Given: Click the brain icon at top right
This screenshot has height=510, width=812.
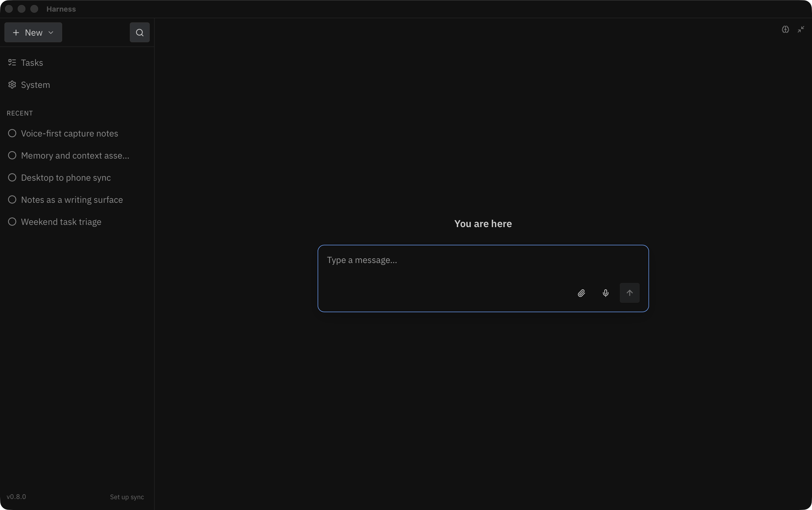Looking at the screenshot, I should tap(785, 29).
